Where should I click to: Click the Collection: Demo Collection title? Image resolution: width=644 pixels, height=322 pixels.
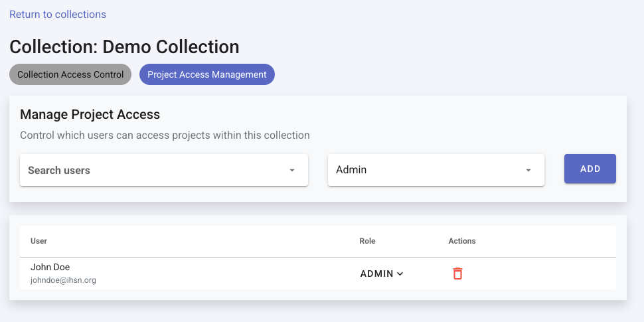[x=124, y=47]
